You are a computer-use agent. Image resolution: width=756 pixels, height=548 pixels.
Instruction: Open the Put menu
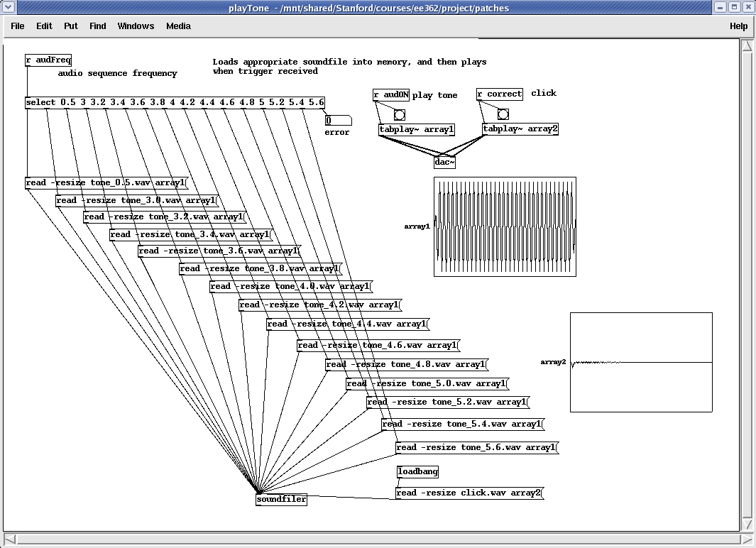tap(71, 26)
